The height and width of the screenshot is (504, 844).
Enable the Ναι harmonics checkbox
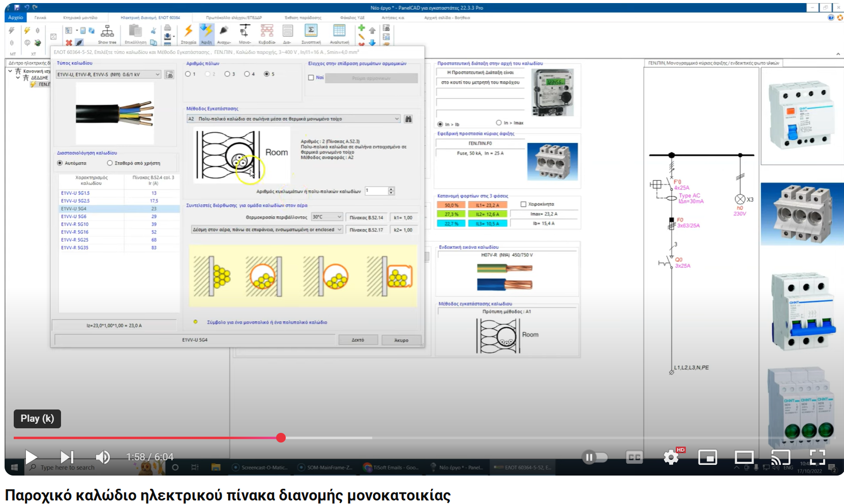[x=312, y=78]
